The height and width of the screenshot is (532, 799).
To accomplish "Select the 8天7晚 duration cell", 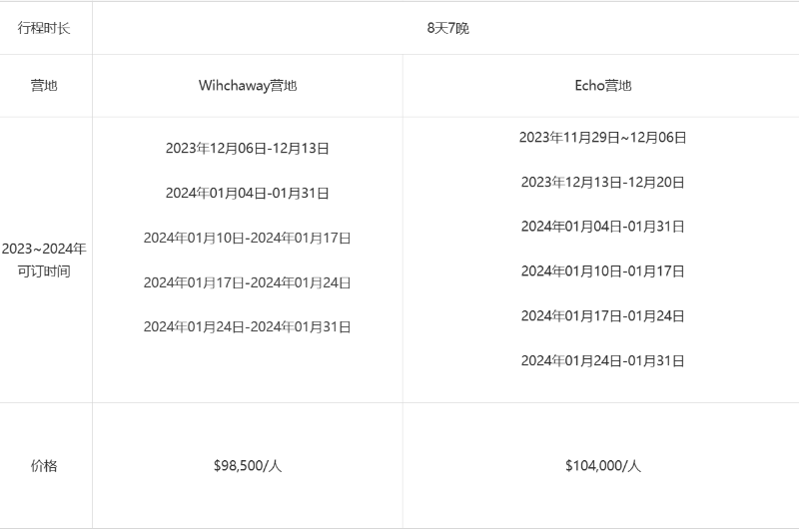I will pos(447,28).
